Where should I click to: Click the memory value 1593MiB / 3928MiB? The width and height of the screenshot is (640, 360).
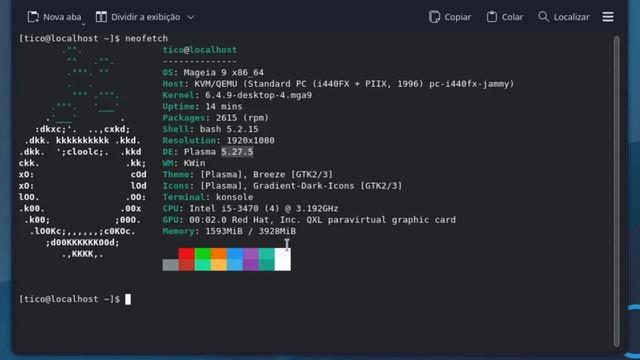tap(251, 231)
